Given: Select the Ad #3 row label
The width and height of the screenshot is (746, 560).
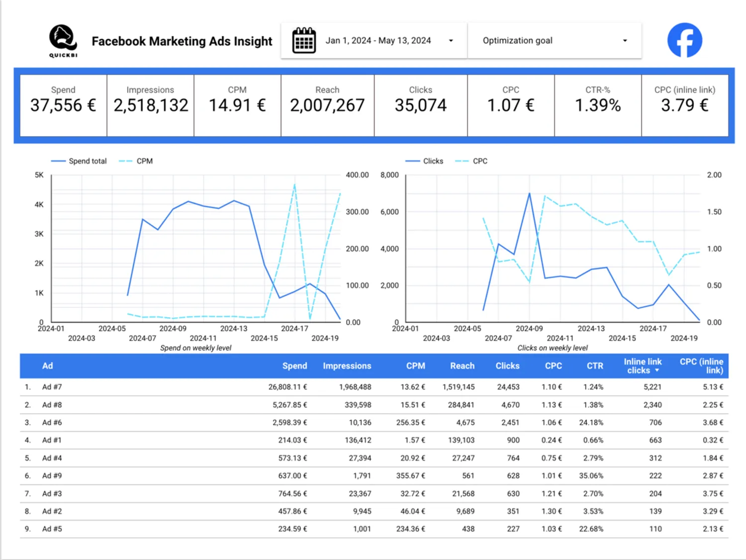Looking at the screenshot, I should click(52, 494).
